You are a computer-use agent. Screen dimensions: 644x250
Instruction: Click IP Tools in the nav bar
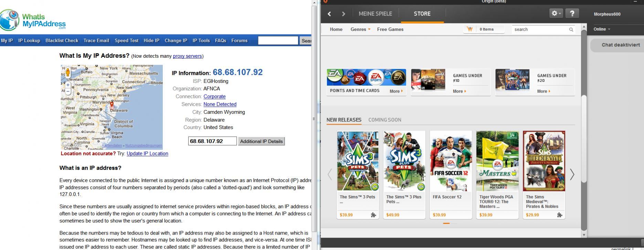201,41
